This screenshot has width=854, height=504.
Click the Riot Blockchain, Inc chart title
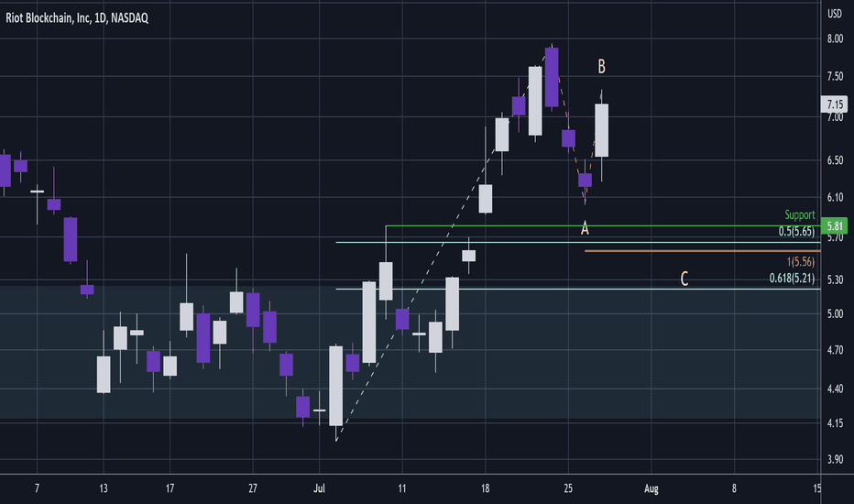[x=77, y=18]
